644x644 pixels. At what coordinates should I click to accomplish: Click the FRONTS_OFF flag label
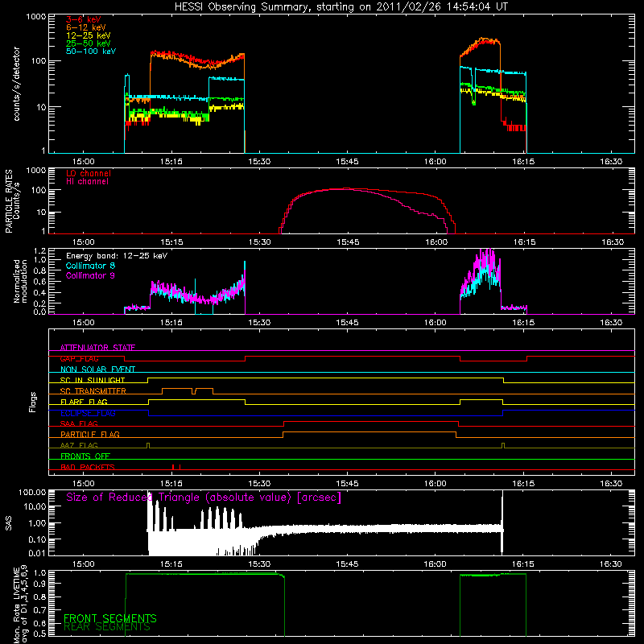coord(85,456)
